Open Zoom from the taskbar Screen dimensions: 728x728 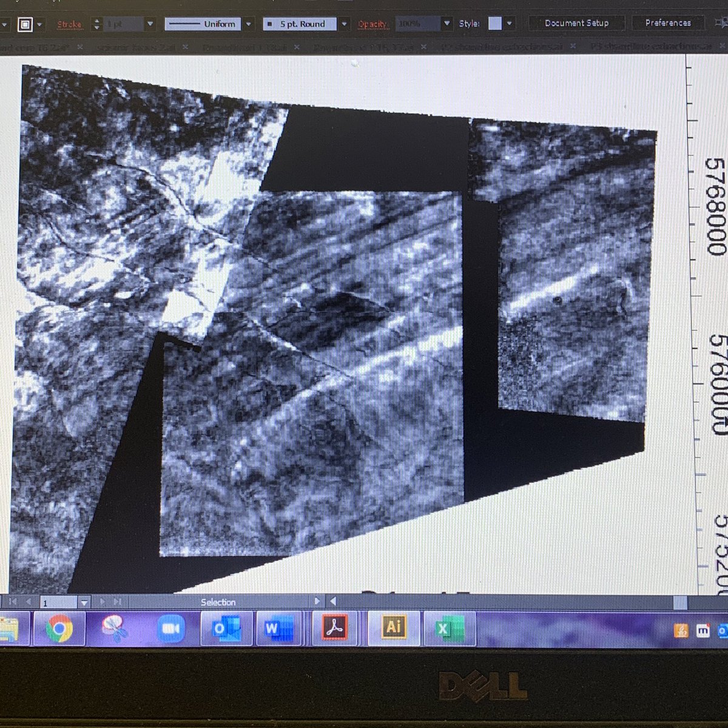[170, 629]
